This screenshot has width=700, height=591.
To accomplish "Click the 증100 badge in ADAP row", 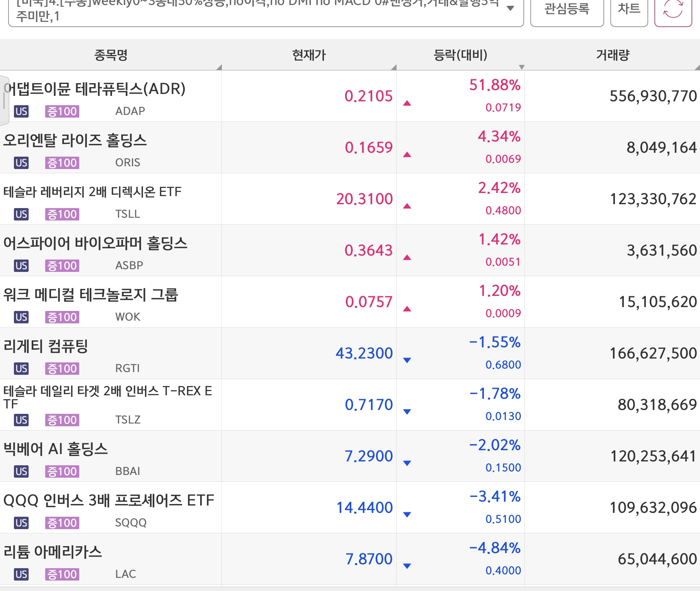I will click(x=62, y=111).
